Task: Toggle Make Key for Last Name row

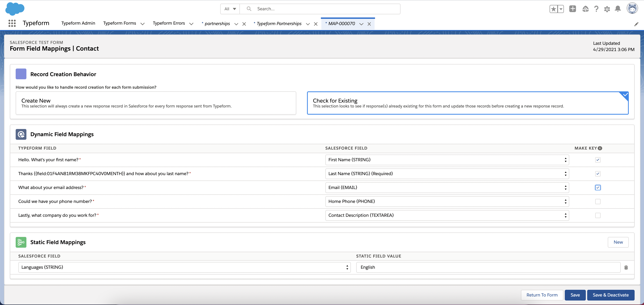Action: point(598,174)
